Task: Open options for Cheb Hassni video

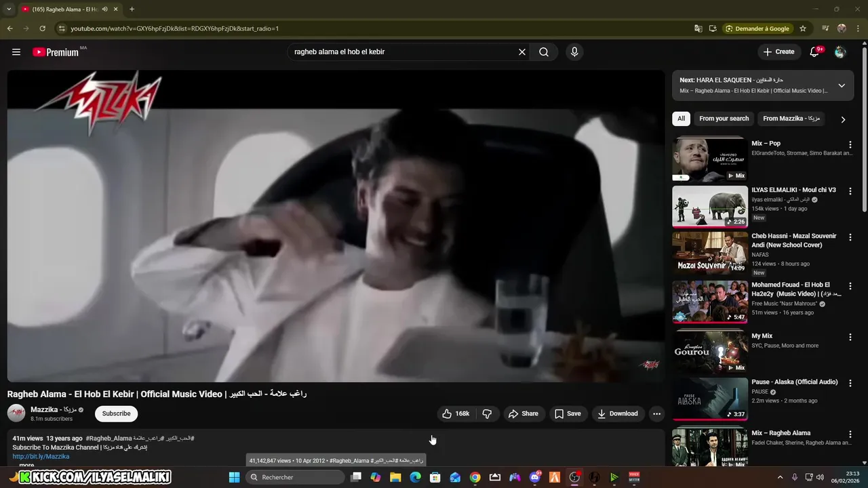Action: pos(850,237)
